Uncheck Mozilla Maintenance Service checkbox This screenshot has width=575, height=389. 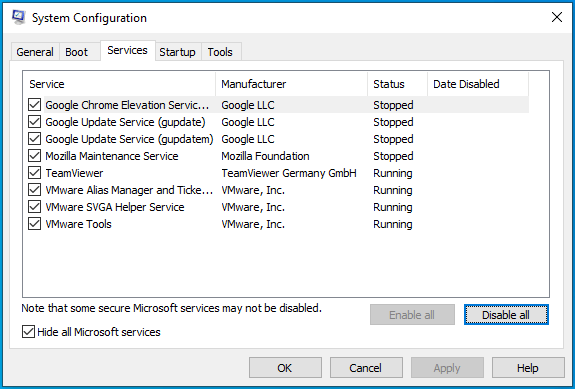(34, 156)
